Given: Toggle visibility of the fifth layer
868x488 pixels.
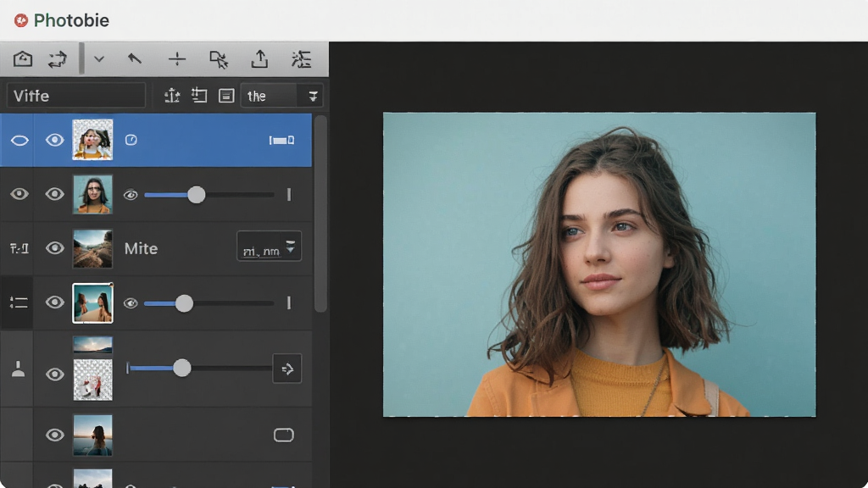Looking at the screenshot, I should pyautogui.click(x=54, y=374).
